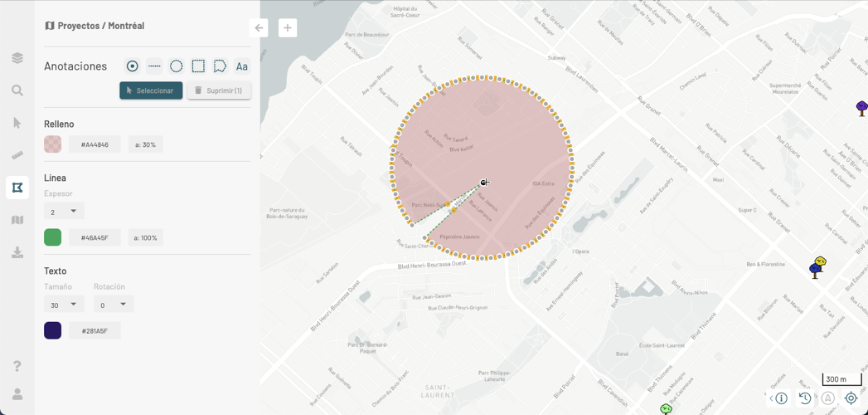Click the Suprimir (1) delete button
The image size is (868, 415).
(x=219, y=90)
